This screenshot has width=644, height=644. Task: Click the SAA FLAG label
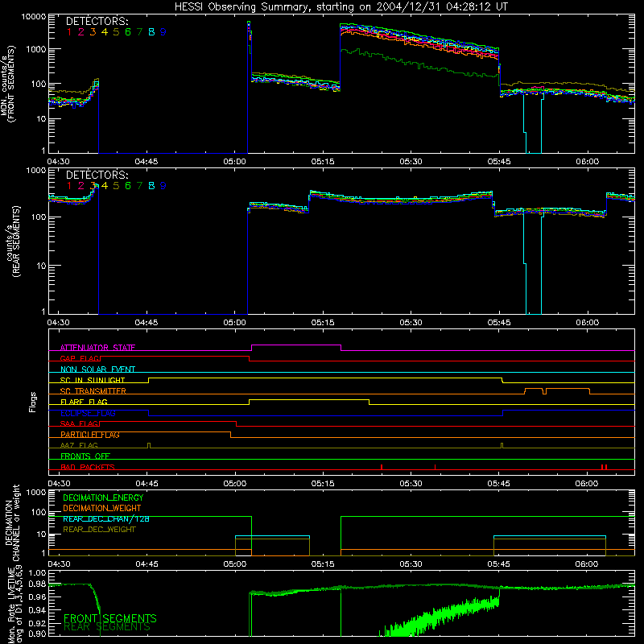point(79,423)
